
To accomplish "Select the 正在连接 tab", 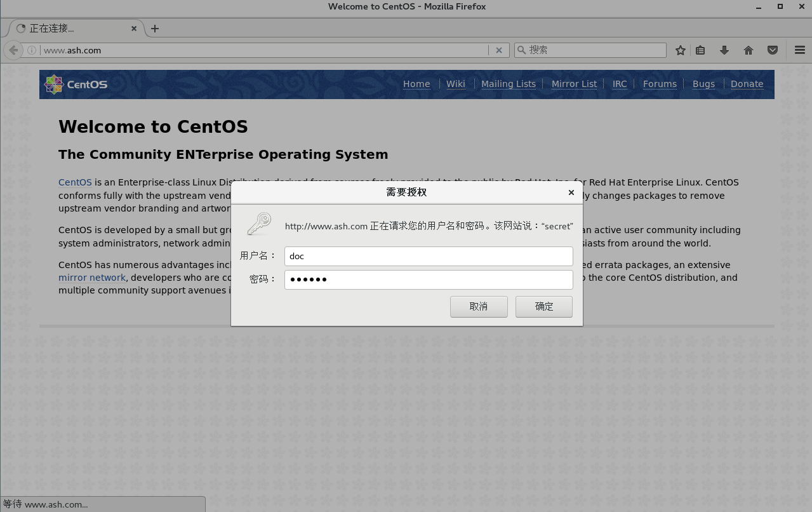I will (76, 29).
